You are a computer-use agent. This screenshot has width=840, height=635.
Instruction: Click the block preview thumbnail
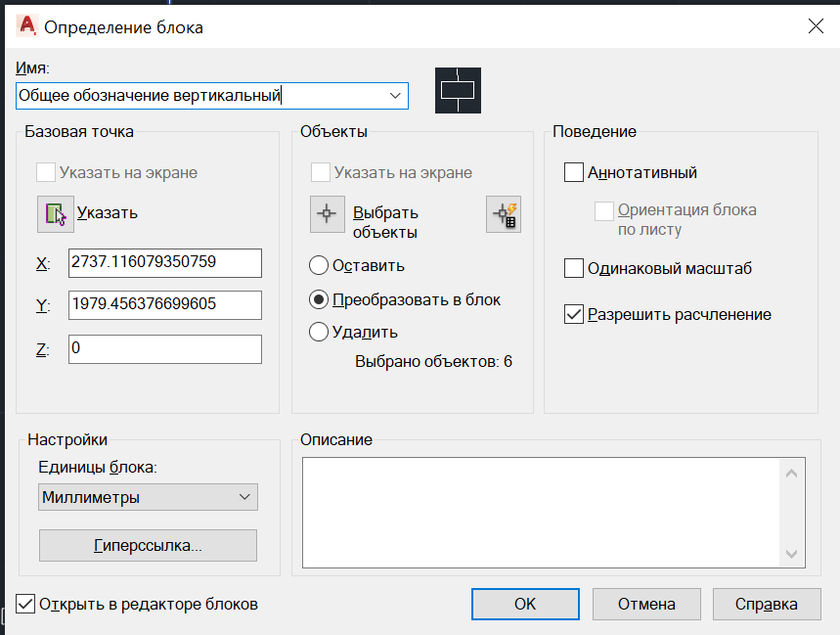coord(458,90)
